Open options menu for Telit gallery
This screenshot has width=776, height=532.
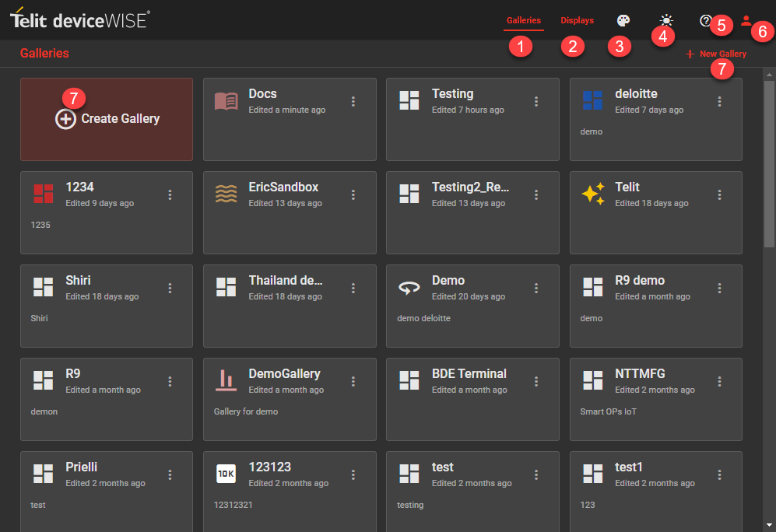click(719, 194)
